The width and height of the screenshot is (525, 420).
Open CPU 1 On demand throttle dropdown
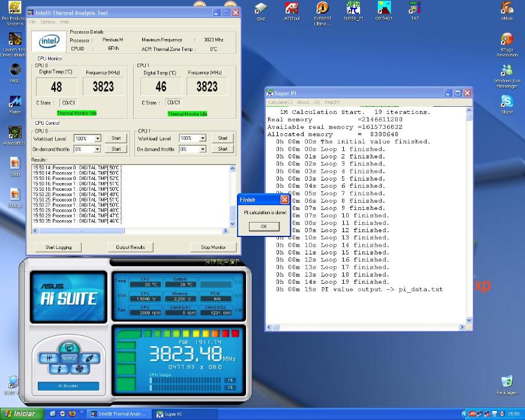pos(203,149)
